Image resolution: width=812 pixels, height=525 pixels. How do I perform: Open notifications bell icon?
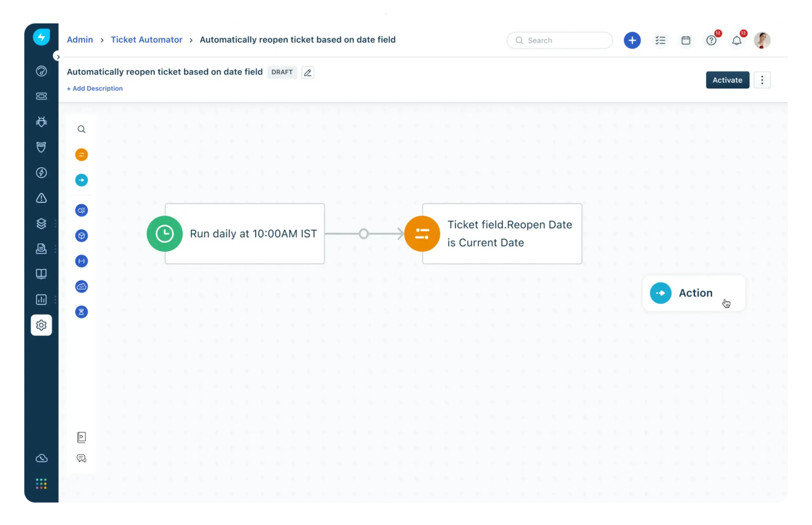click(737, 41)
